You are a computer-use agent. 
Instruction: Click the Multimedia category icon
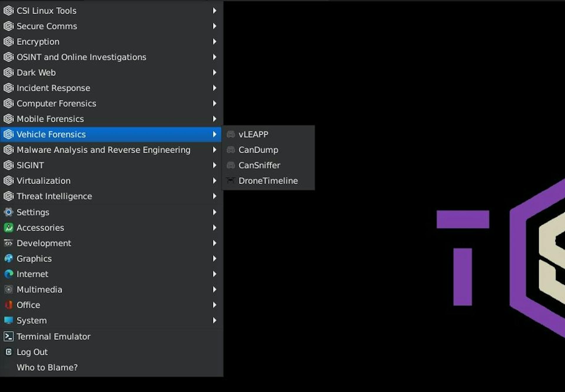9,290
